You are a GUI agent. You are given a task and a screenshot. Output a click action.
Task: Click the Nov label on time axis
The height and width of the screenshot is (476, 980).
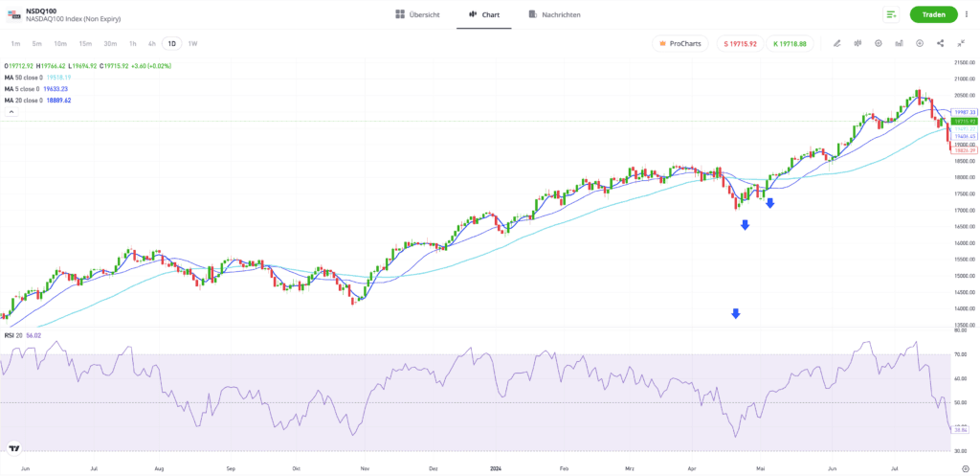tap(365, 468)
